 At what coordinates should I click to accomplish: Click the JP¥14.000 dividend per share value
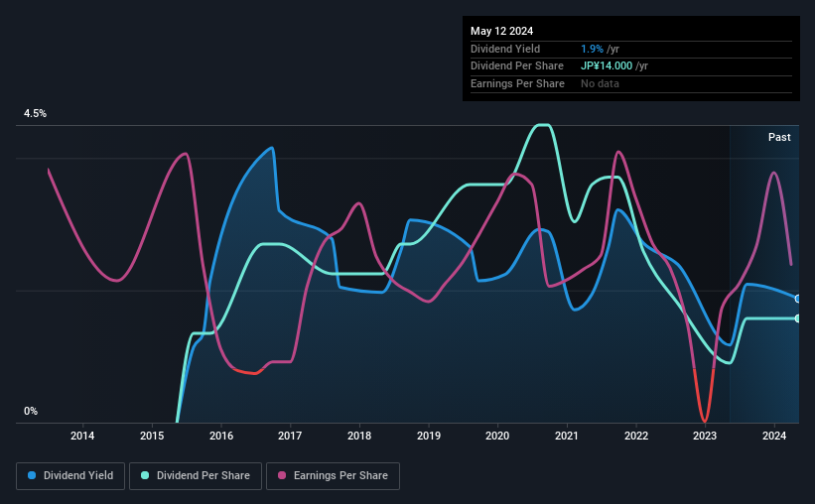click(x=607, y=66)
